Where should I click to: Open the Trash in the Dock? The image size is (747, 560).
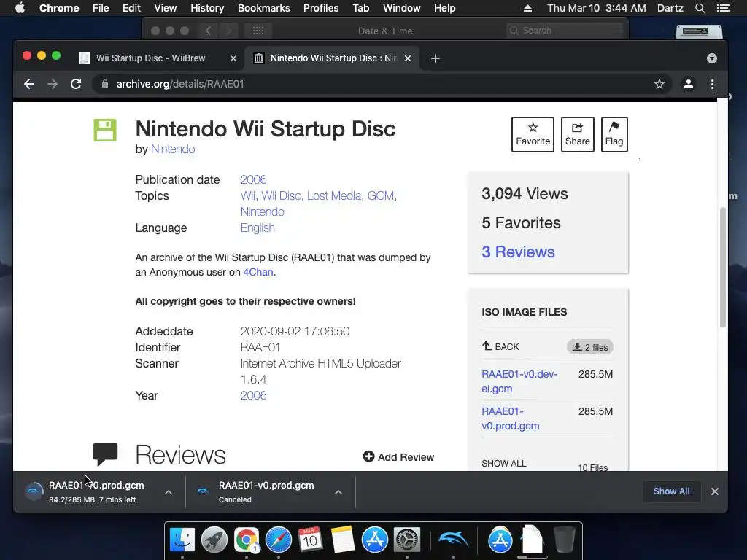[565, 540]
